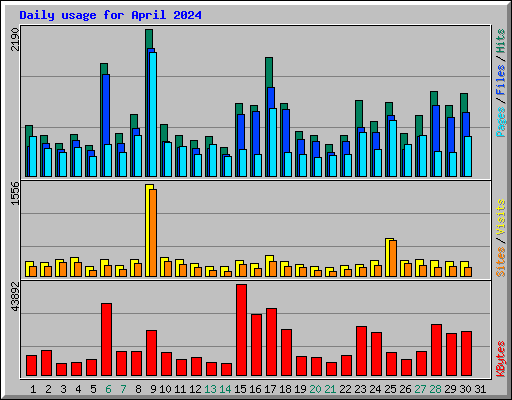Viewport: 512px width, 400px height.
Task: Click day 25 label on the axis
Action: 390,389
